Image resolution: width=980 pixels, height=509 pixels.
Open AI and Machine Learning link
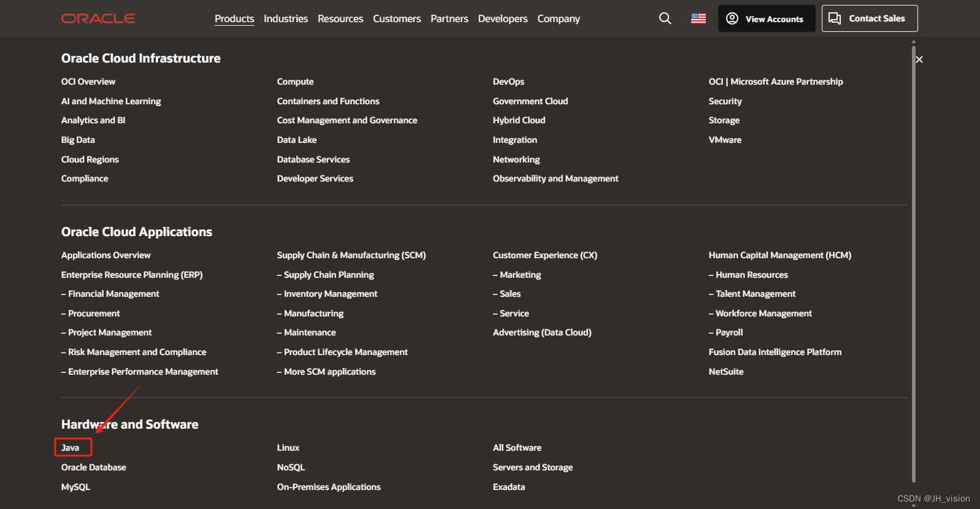111,101
